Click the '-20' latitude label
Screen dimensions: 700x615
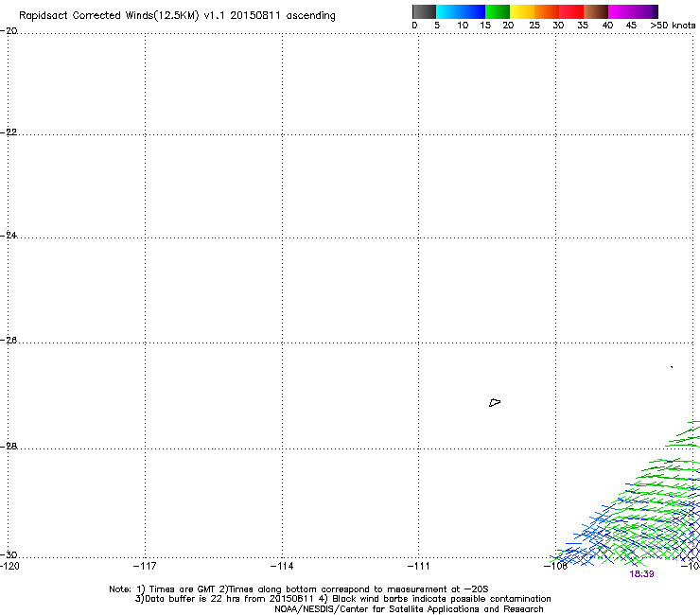pyautogui.click(x=9, y=31)
